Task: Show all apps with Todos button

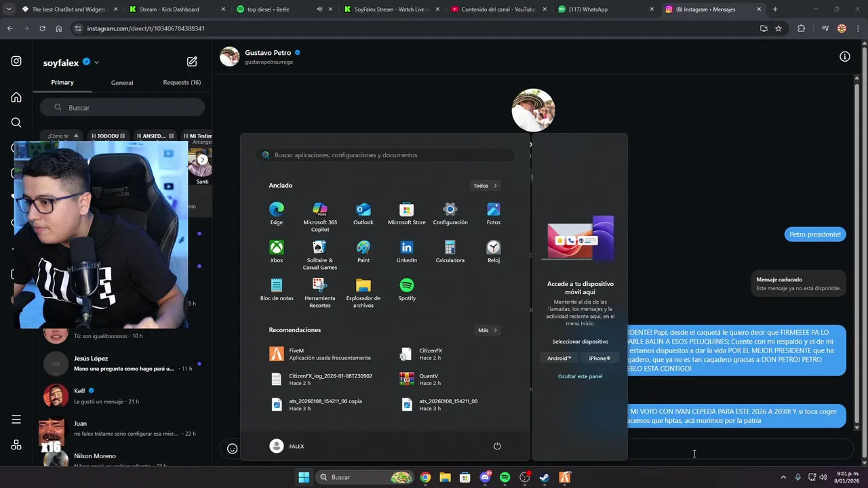Action: pyautogui.click(x=486, y=186)
